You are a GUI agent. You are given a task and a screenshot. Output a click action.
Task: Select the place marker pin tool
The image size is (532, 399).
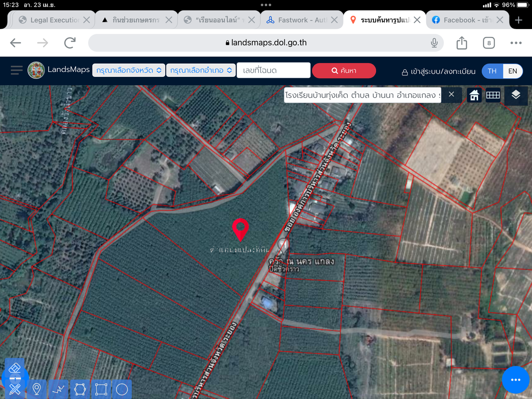pyautogui.click(x=37, y=389)
